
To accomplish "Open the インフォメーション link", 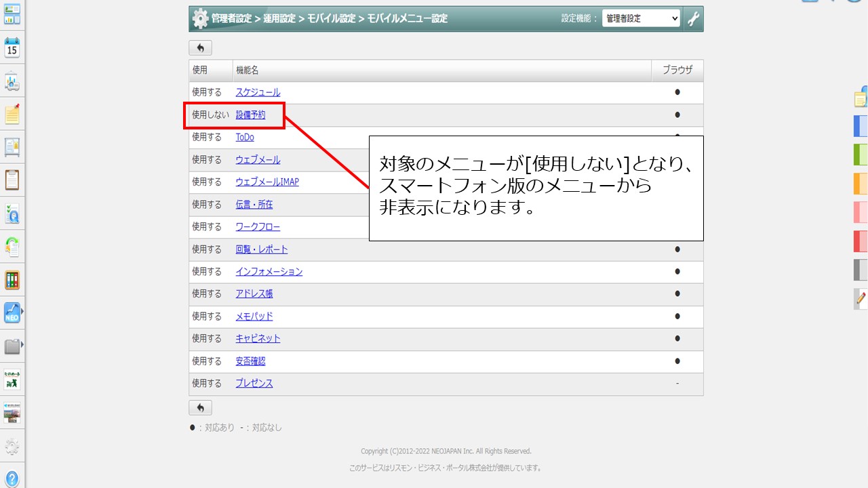I will pos(269,271).
